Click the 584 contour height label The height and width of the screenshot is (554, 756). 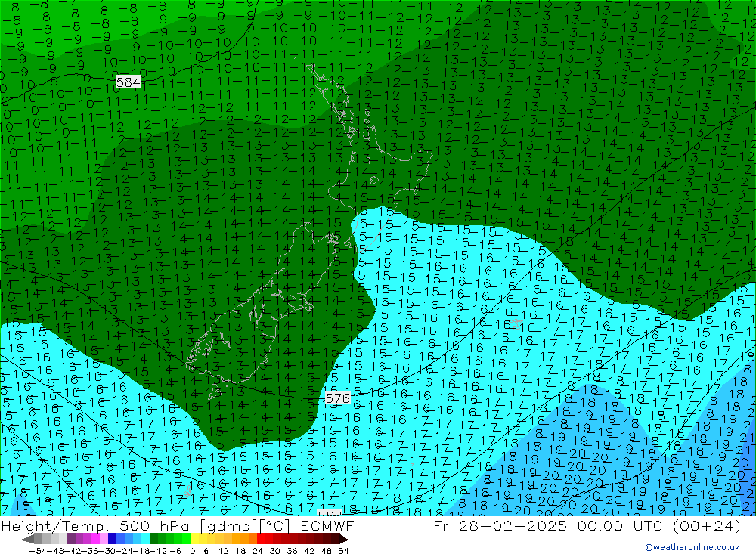click(x=129, y=82)
